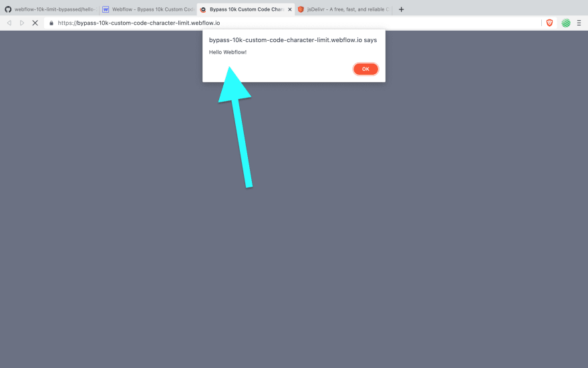Click the jsDelivr favicon in its tab
This screenshot has width=588, height=368.
click(301, 9)
